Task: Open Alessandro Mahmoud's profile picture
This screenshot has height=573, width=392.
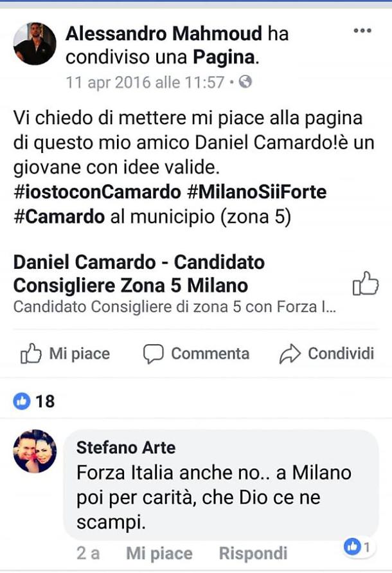Action: [x=34, y=44]
